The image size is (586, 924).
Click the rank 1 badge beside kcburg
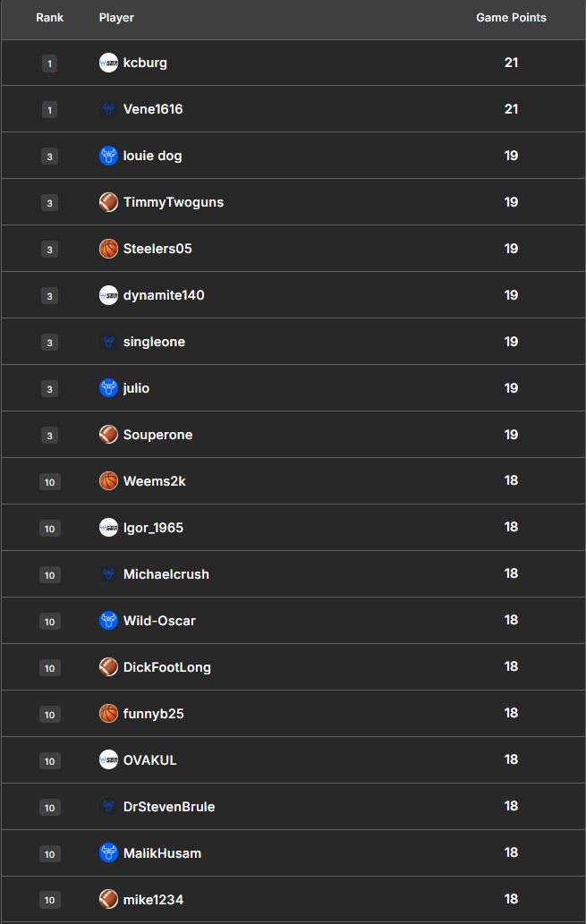click(x=49, y=64)
